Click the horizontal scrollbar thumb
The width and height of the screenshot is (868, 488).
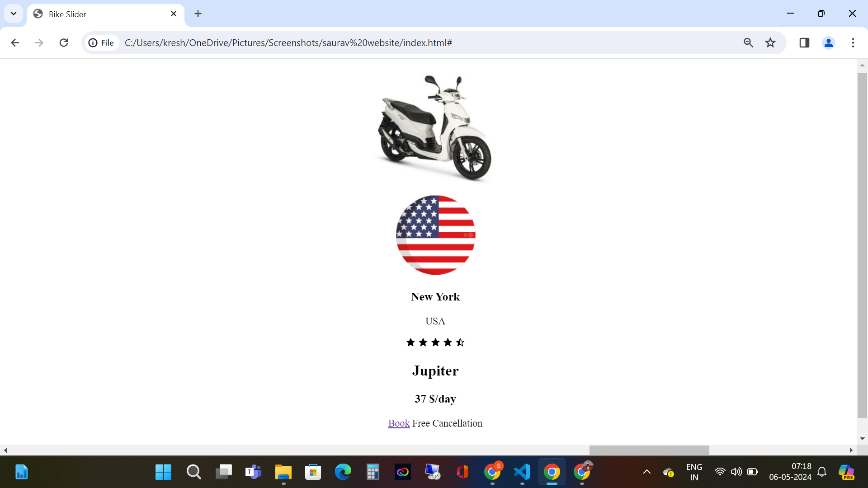click(649, 450)
